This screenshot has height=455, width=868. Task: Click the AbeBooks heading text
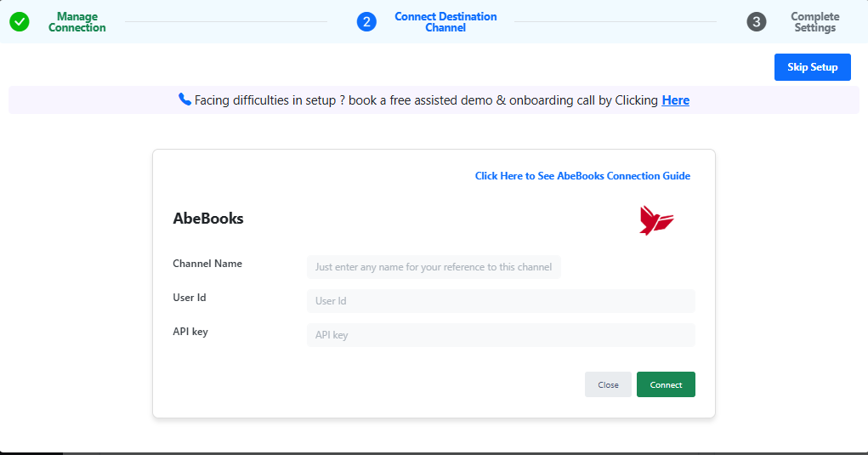pos(208,219)
